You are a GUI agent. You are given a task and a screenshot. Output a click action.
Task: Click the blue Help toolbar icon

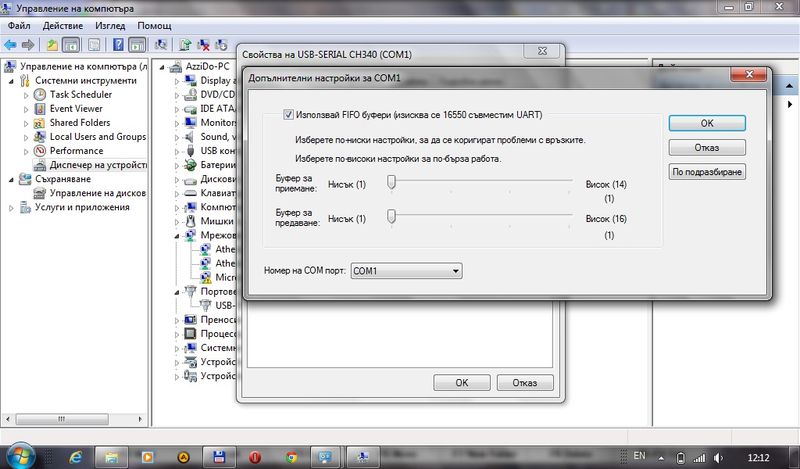117,44
